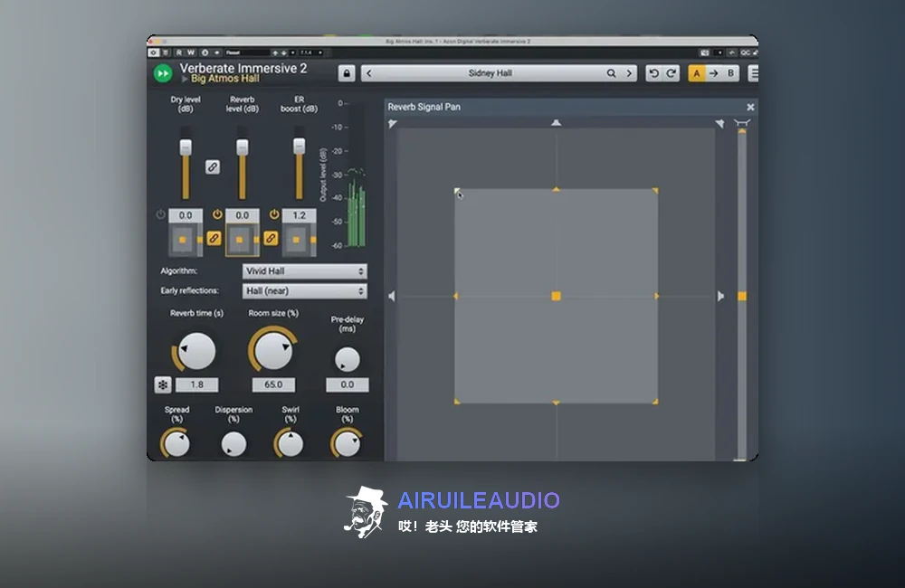Open the Dry signal pan thumbnail
905x588 pixels.
(186, 240)
